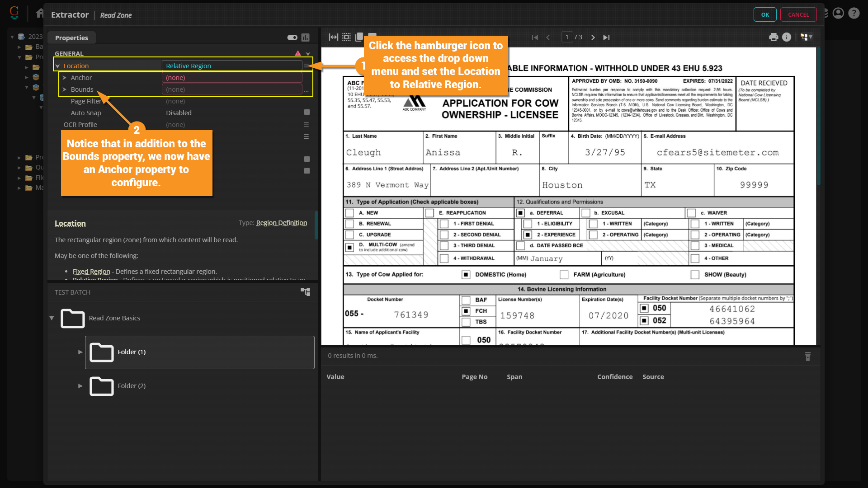Click the clear results filter icon
The image size is (868, 488).
pyautogui.click(x=808, y=357)
